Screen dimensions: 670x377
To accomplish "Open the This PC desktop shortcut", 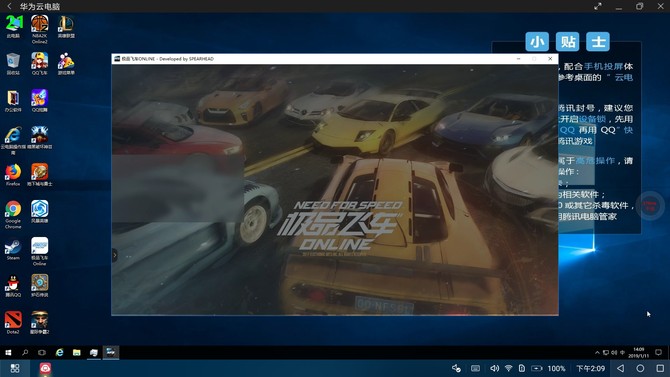I will 13,27.
